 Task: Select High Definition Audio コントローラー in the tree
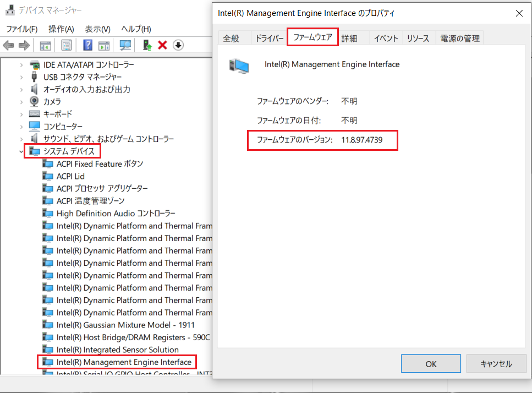pyautogui.click(x=116, y=214)
